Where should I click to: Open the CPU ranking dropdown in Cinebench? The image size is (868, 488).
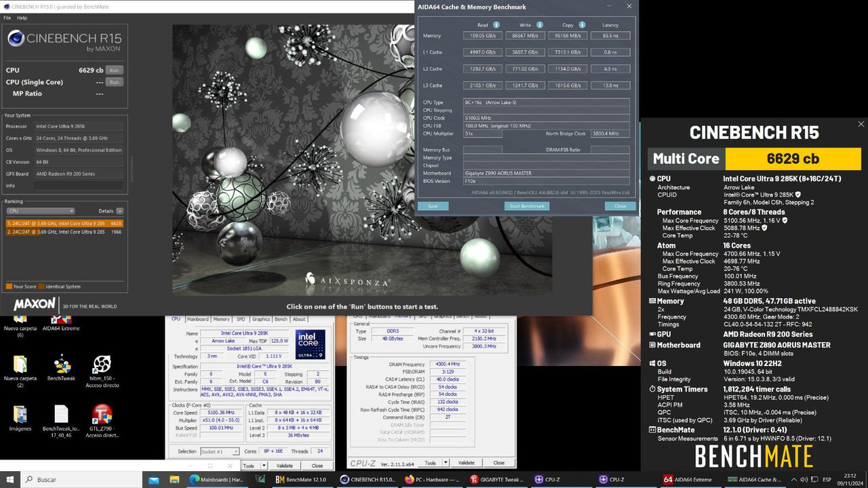coord(40,211)
